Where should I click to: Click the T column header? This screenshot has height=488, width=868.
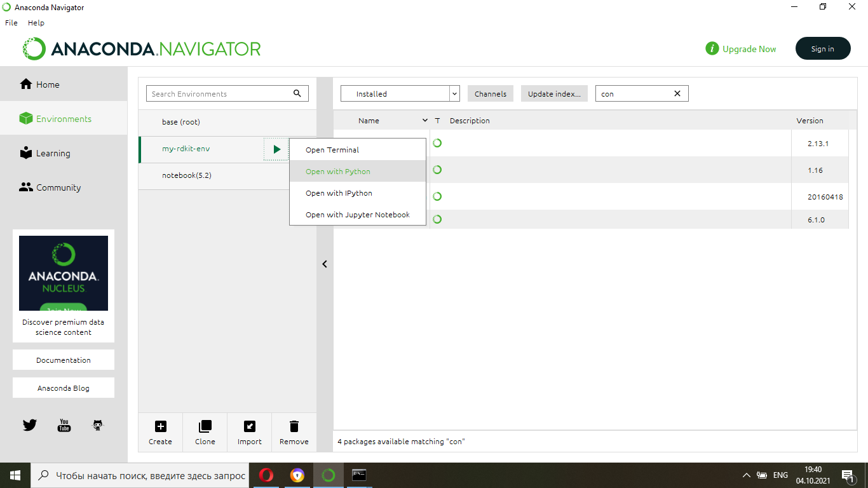(x=437, y=120)
